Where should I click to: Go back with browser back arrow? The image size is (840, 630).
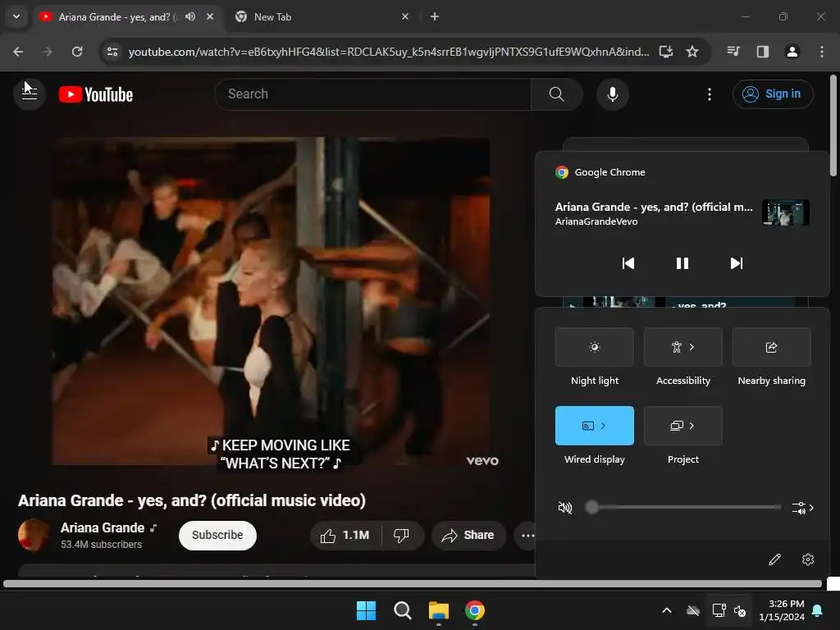(18, 52)
